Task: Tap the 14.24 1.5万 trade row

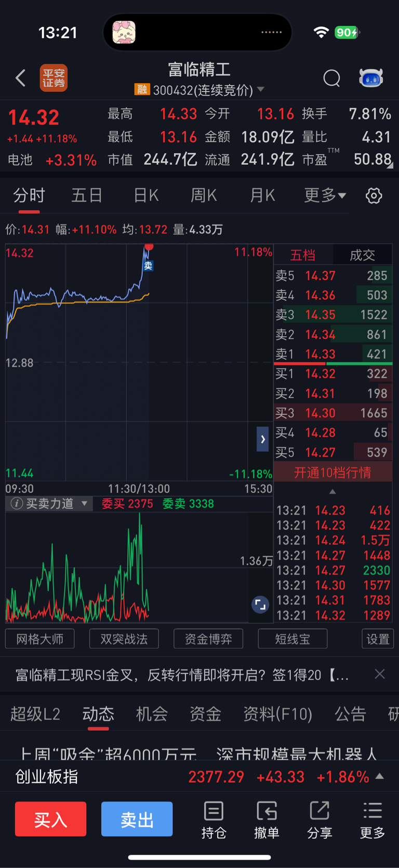Action: (x=333, y=540)
